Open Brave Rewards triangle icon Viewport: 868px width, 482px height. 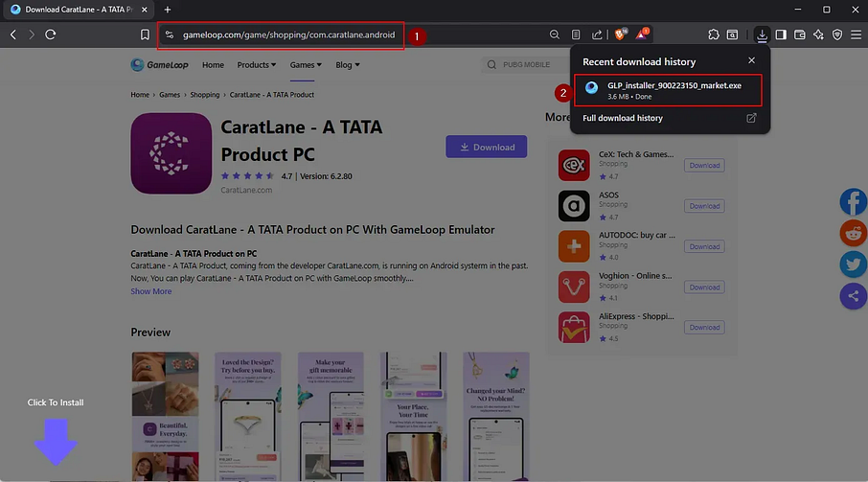pos(642,34)
